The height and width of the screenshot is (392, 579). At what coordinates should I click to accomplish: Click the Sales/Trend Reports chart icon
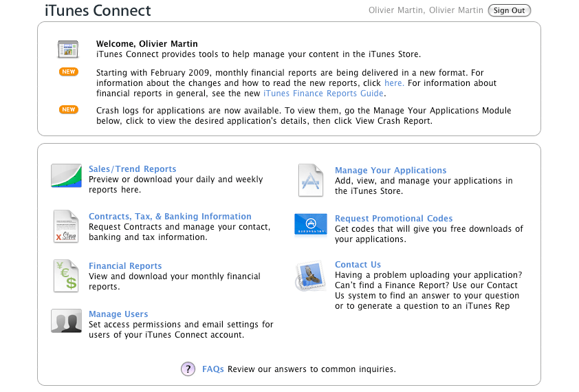(x=66, y=176)
